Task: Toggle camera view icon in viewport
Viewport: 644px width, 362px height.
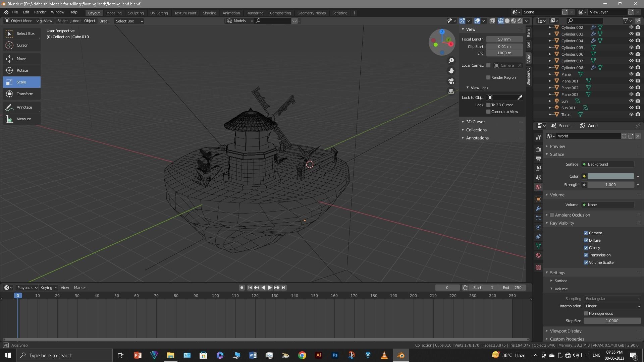Action: (x=451, y=81)
